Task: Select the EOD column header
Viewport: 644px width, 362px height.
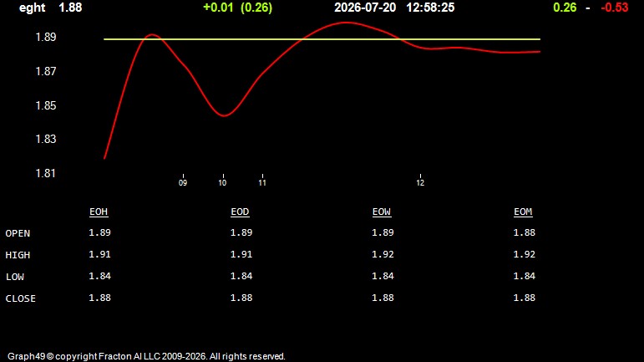Action: click(x=240, y=212)
